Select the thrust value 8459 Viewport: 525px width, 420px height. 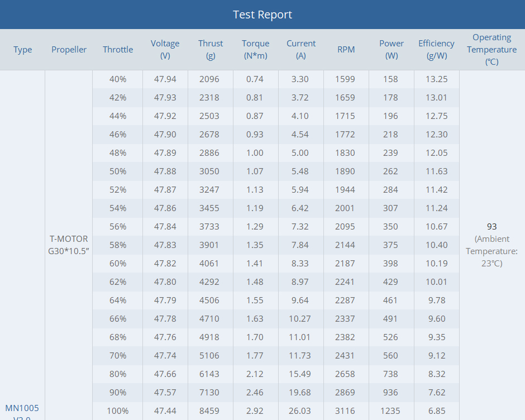(x=210, y=411)
